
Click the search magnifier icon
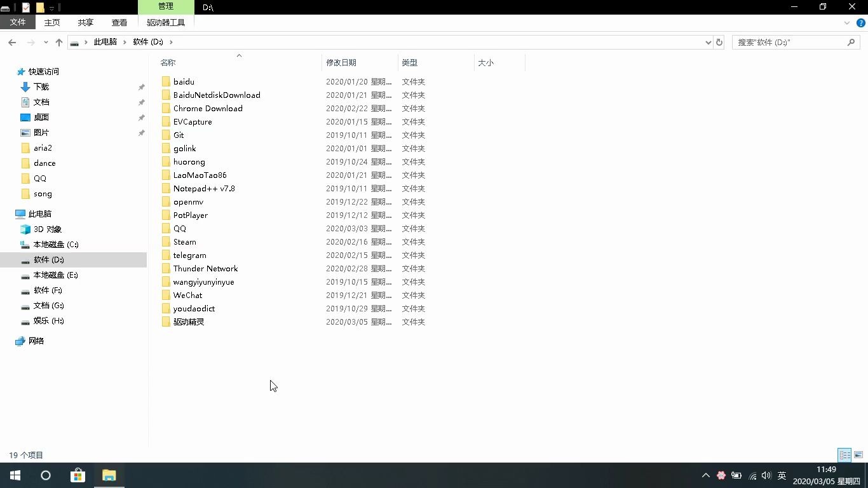(851, 42)
